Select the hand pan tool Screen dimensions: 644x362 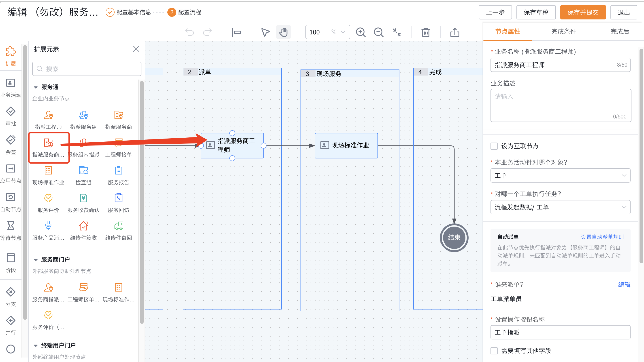(283, 32)
